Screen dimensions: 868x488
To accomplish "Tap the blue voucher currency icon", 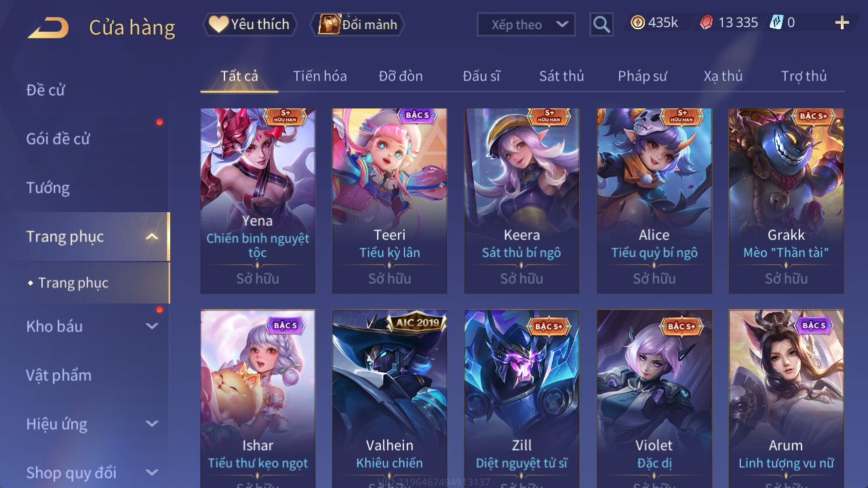I will pos(776,22).
